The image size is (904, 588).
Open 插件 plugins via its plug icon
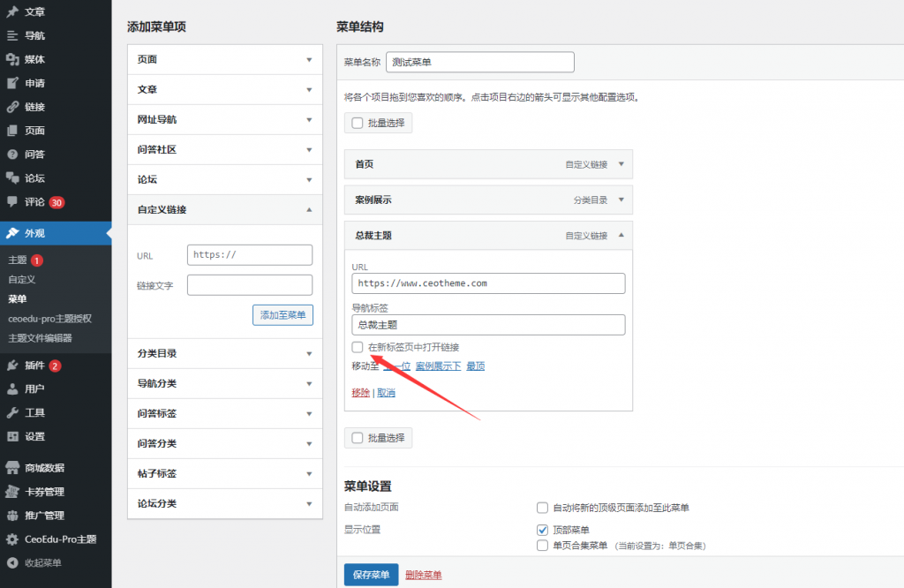tap(12, 366)
